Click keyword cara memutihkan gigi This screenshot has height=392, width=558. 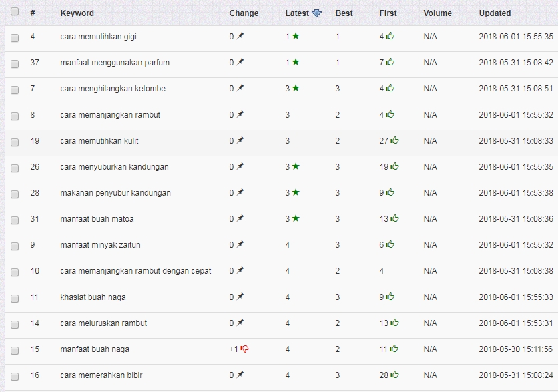[x=98, y=37]
